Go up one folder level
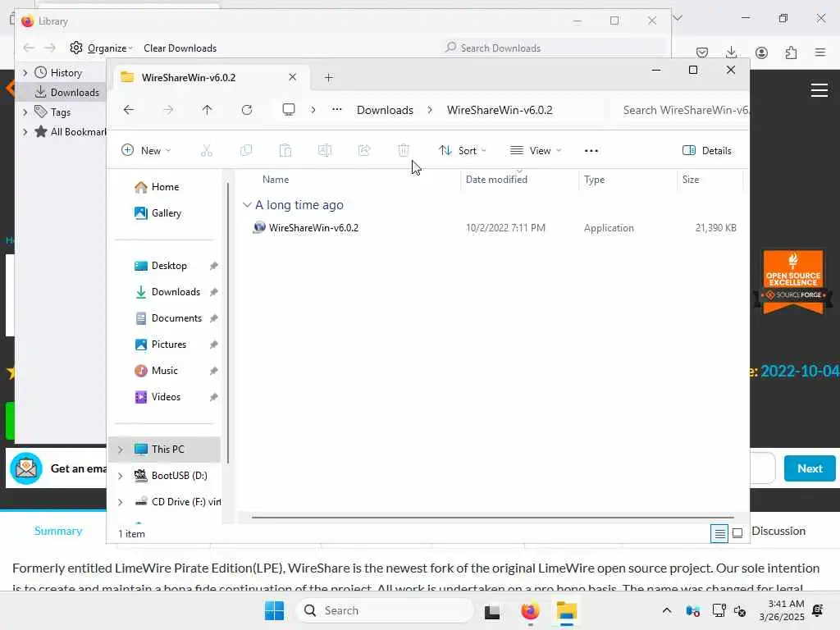 tap(208, 110)
